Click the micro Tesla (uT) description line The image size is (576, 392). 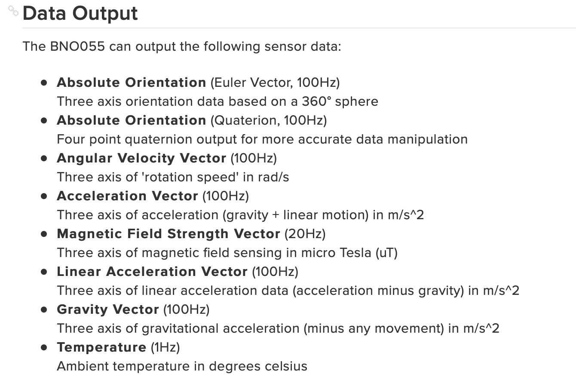[x=227, y=253]
